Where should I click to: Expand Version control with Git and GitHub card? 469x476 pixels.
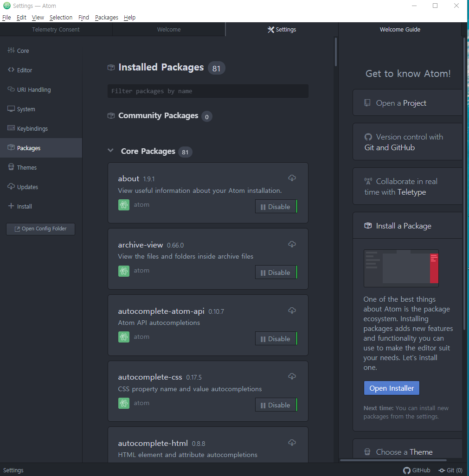point(407,142)
